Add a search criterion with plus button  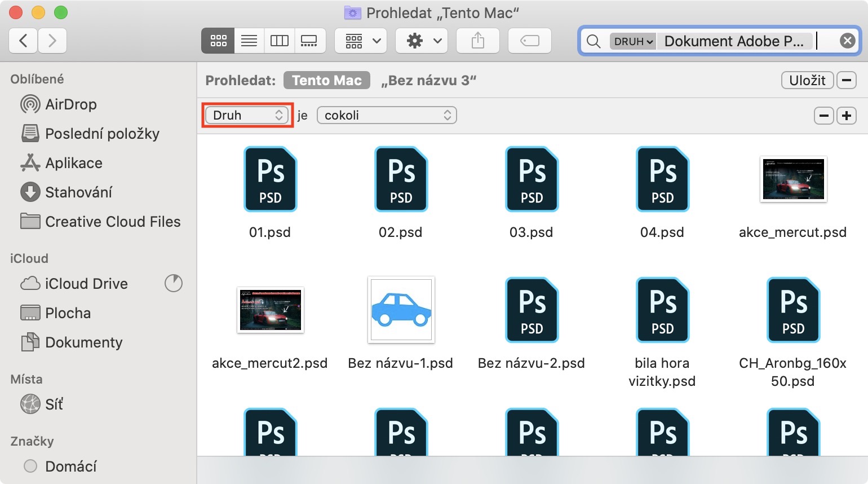coord(846,116)
